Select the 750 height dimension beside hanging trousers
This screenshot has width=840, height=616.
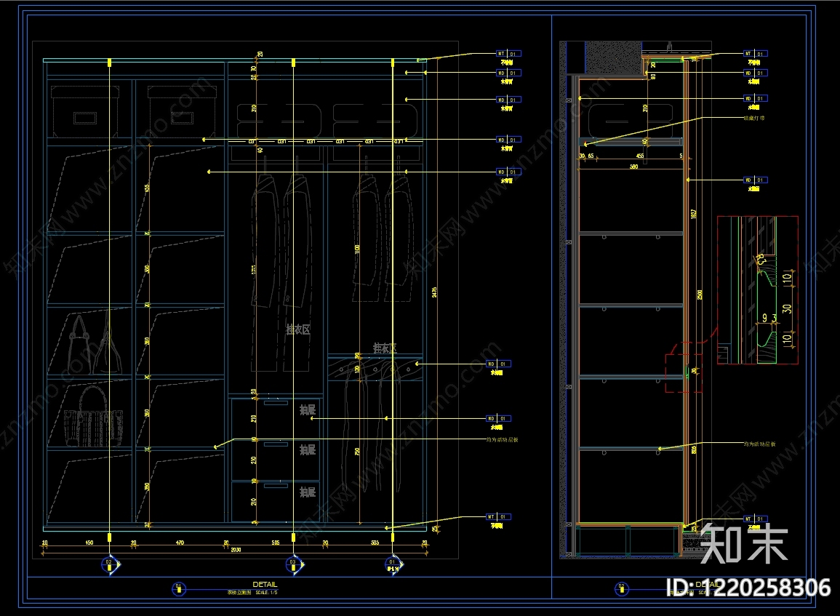(357, 452)
